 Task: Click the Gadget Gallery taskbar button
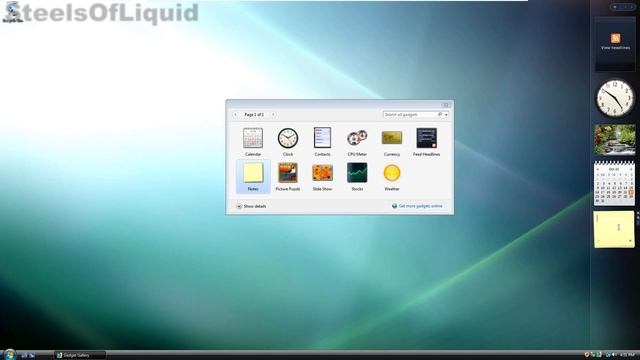[80, 356]
